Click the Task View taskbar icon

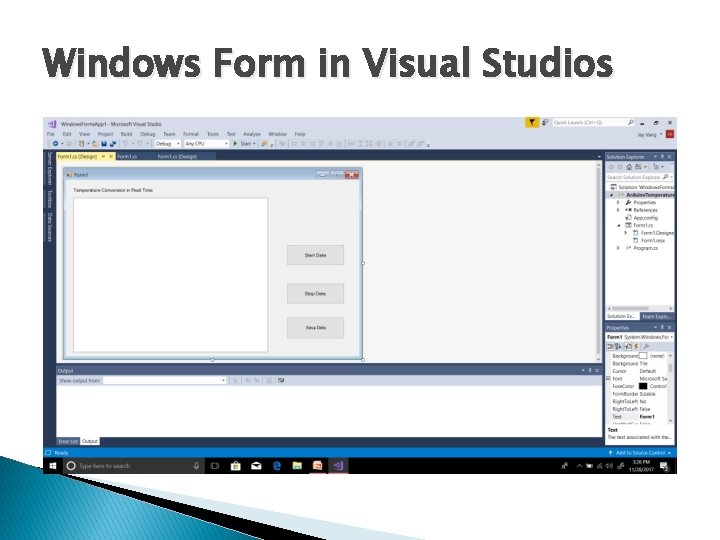coord(214,466)
